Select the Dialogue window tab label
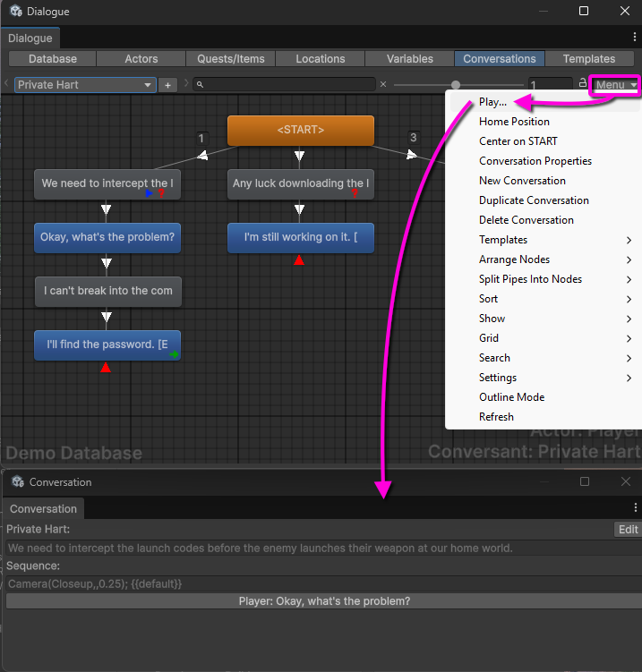Screen dimensions: 642x672 pos(30,38)
